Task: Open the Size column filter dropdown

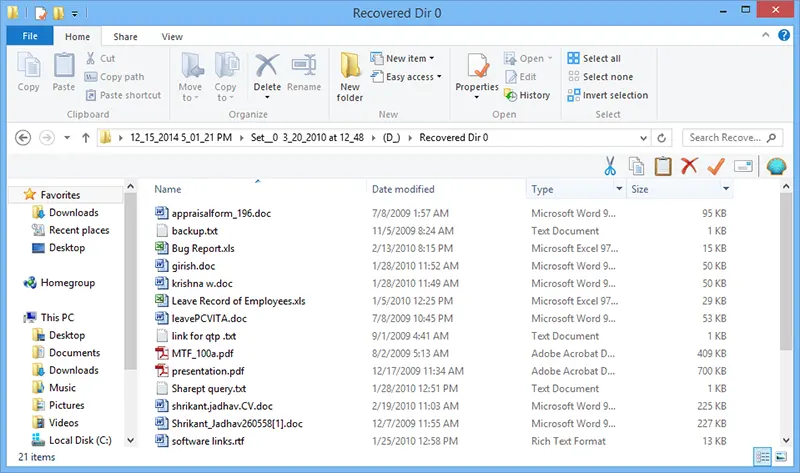Action: (x=726, y=189)
